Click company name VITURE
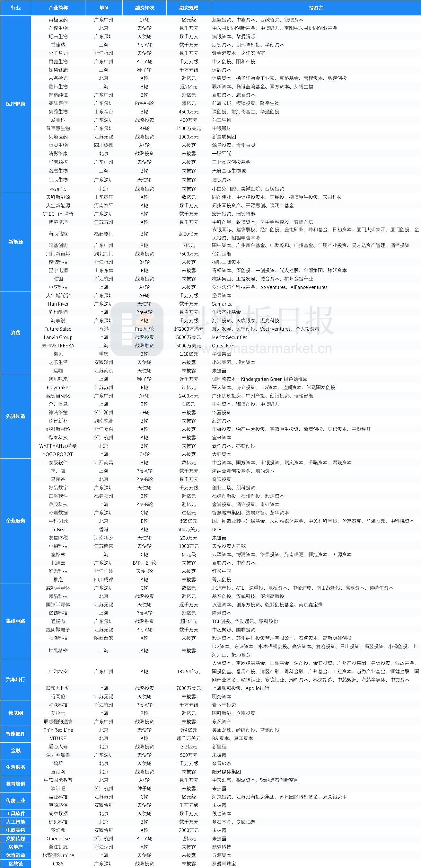 (58, 738)
